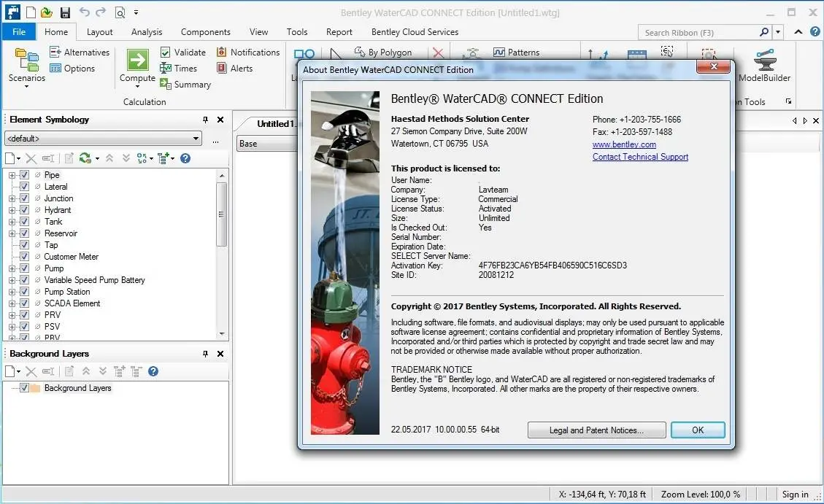Toggle the Hydrant checkbox

pos(24,210)
